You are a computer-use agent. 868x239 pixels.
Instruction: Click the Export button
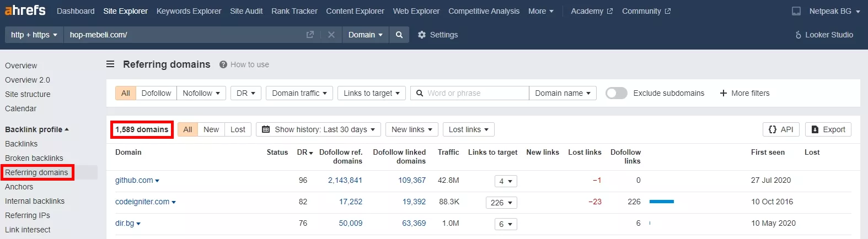(x=828, y=129)
